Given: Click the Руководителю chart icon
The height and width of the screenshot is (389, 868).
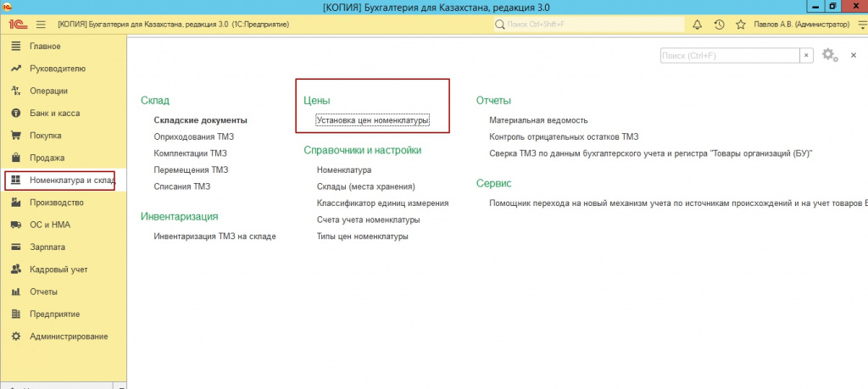Looking at the screenshot, I should click(x=16, y=69).
